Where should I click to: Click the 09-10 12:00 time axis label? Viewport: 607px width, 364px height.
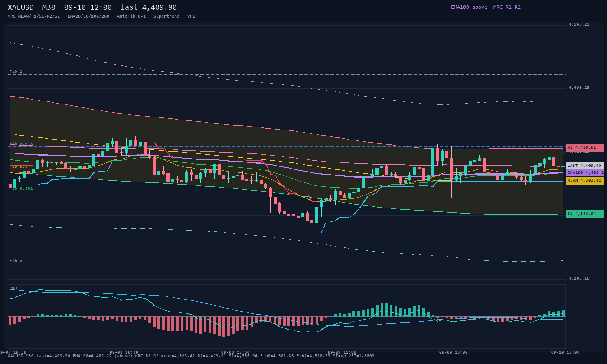[565, 352]
